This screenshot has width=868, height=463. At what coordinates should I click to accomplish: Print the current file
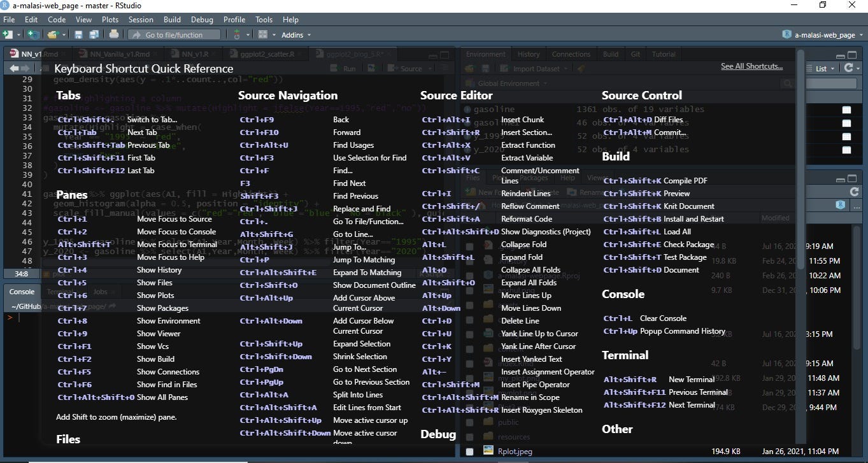[113, 34]
